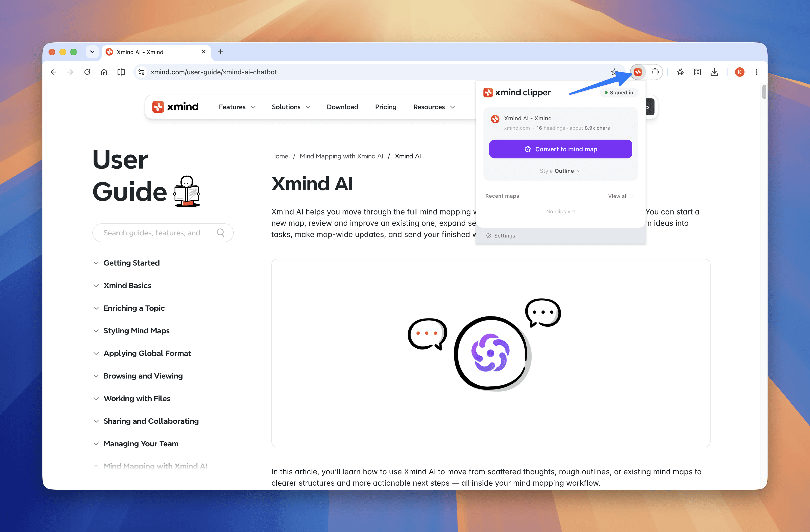
Task: Open the Solutions dropdown menu
Action: (x=291, y=107)
